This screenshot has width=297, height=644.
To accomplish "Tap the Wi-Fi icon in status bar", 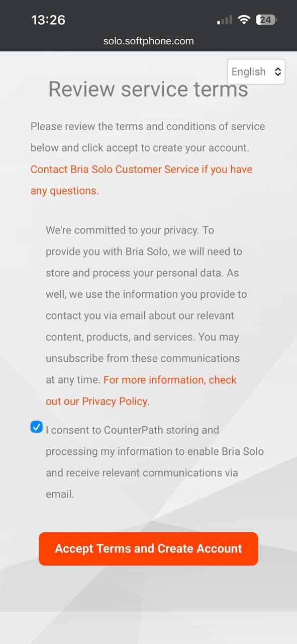I will (244, 20).
